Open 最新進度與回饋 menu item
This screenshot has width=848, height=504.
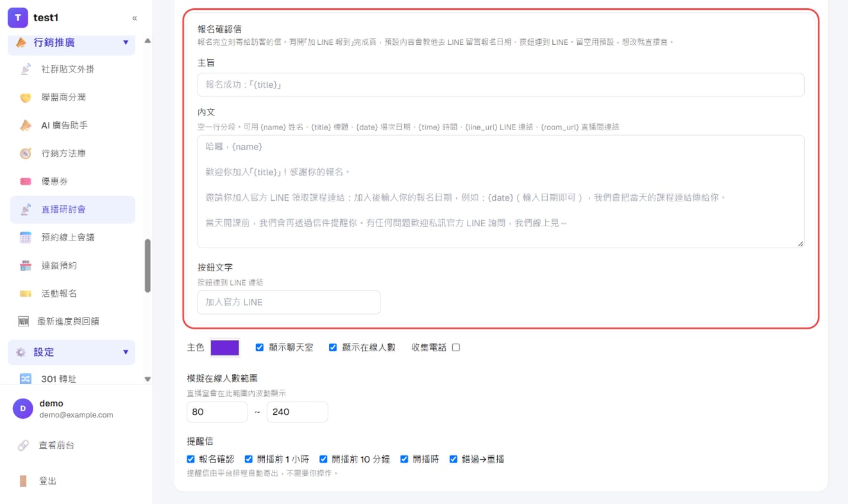72,321
